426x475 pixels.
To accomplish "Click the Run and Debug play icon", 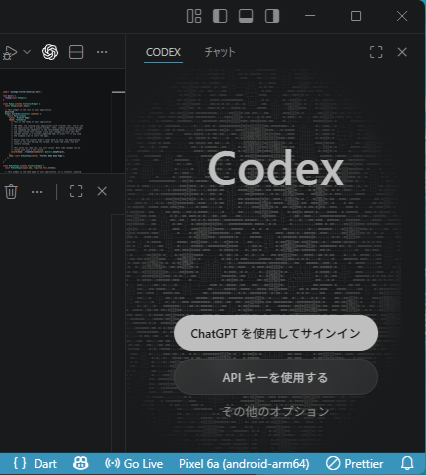I will point(10,53).
